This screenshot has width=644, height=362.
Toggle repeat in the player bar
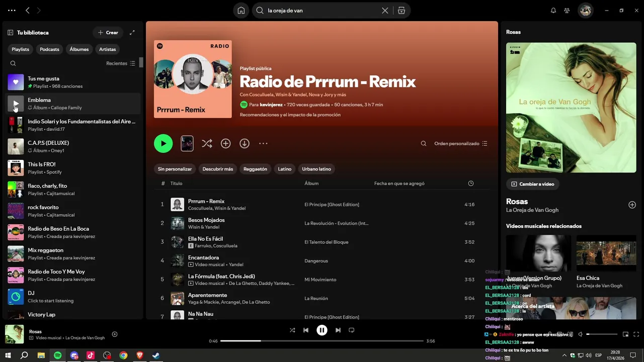tap(352, 330)
